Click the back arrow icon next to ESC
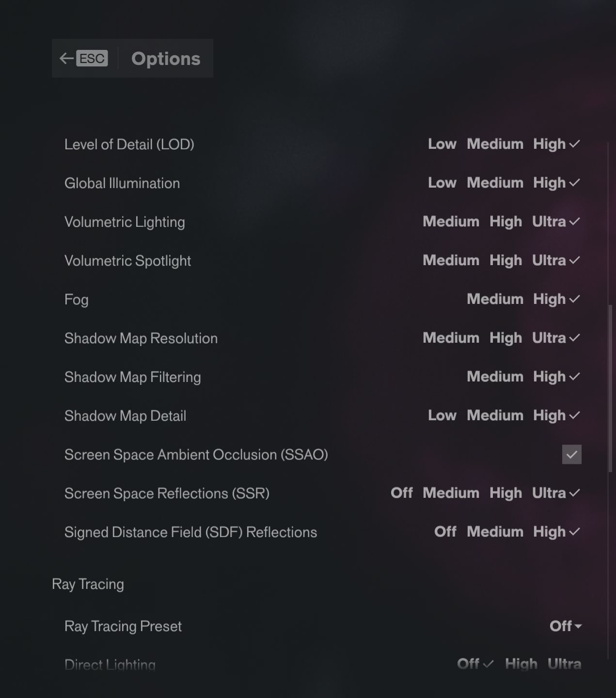This screenshot has height=698, width=616. tap(66, 59)
